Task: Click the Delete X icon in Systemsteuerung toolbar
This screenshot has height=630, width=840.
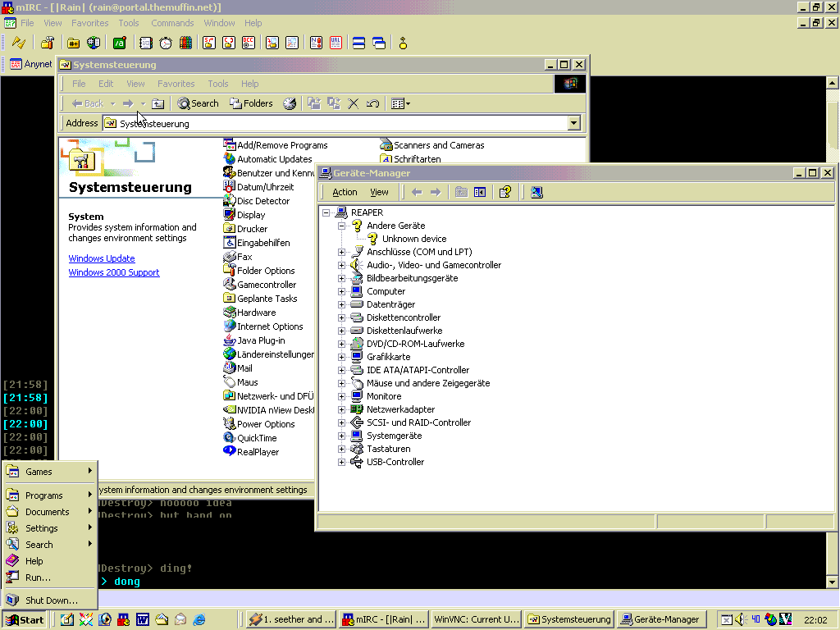Action: pyautogui.click(x=353, y=103)
